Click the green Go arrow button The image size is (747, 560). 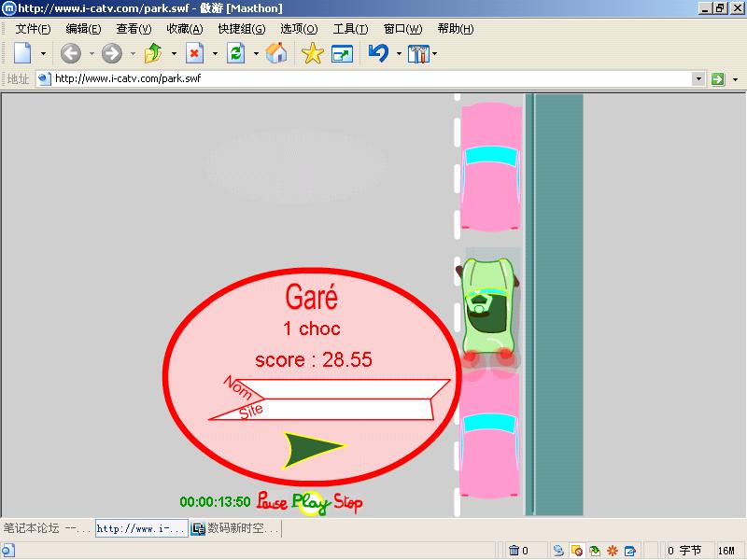717,79
